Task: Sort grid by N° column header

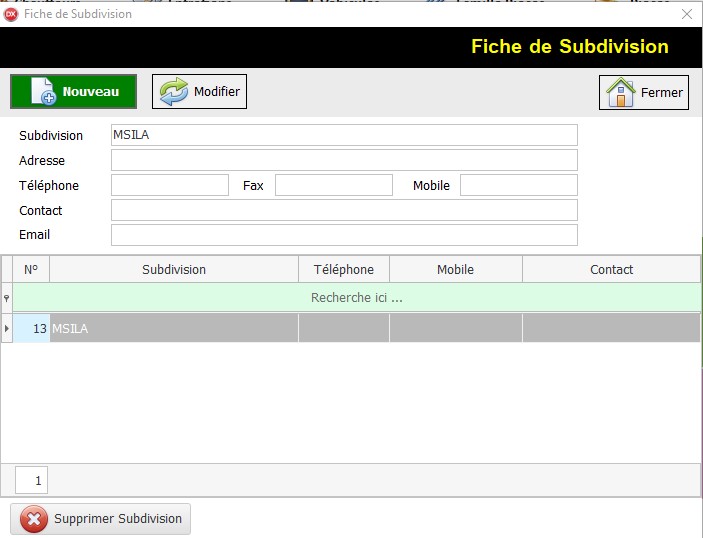Action: click(x=31, y=270)
